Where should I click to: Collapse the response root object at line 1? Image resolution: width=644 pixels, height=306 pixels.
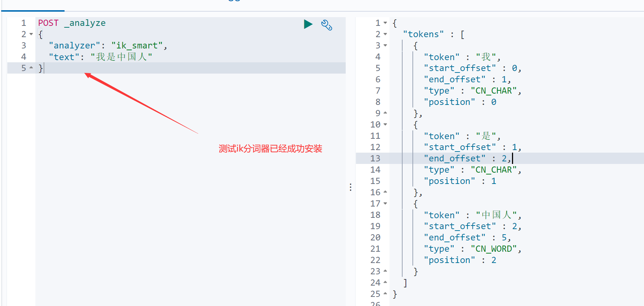point(385,23)
